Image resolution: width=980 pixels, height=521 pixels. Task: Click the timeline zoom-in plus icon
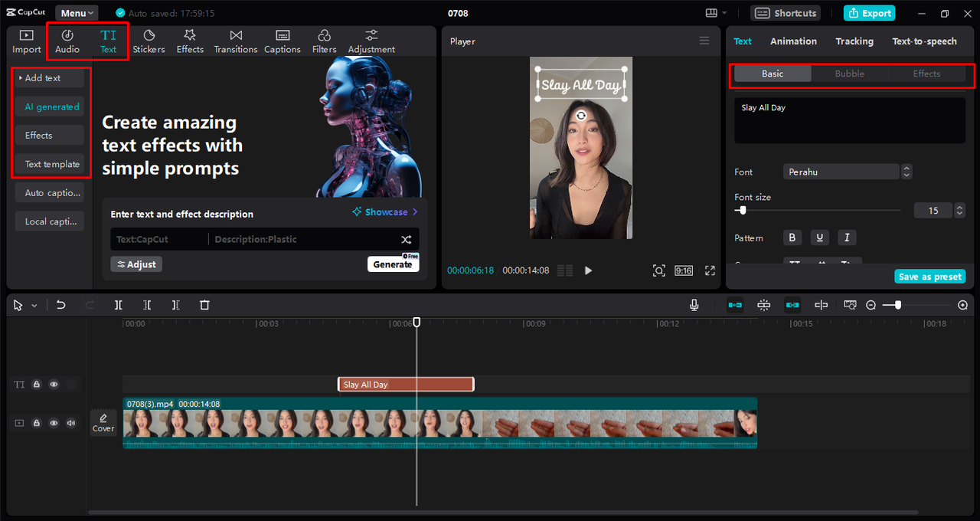tap(963, 305)
